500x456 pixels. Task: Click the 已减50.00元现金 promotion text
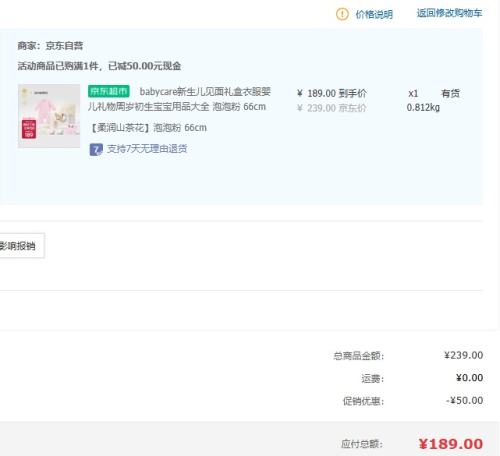(x=145, y=66)
